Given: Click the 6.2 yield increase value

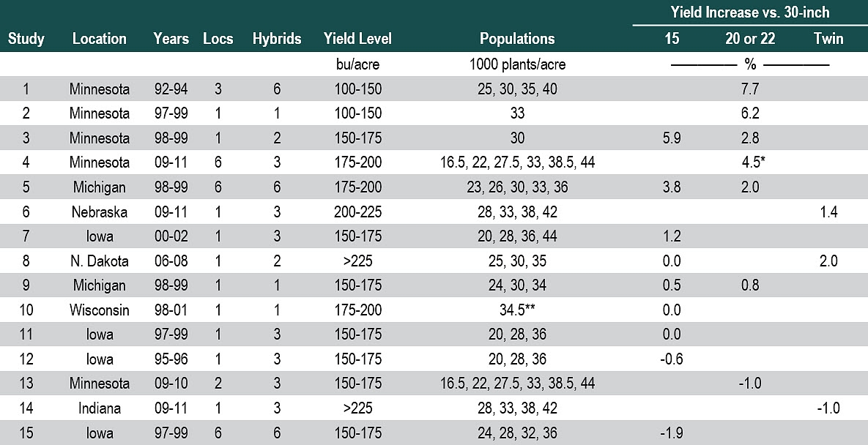Looking at the screenshot, I should (750, 113).
